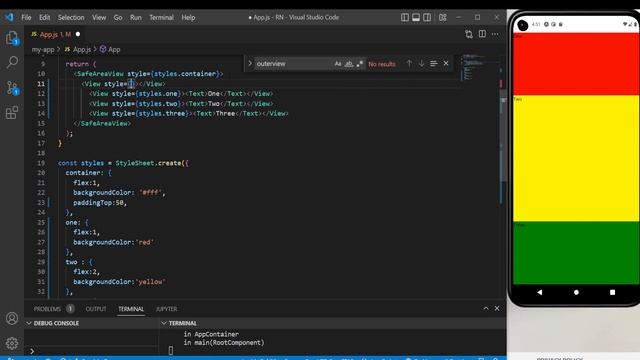Click the debug console prompt chevron
The height and width of the screenshot is (360, 640).
click(x=32, y=351)
